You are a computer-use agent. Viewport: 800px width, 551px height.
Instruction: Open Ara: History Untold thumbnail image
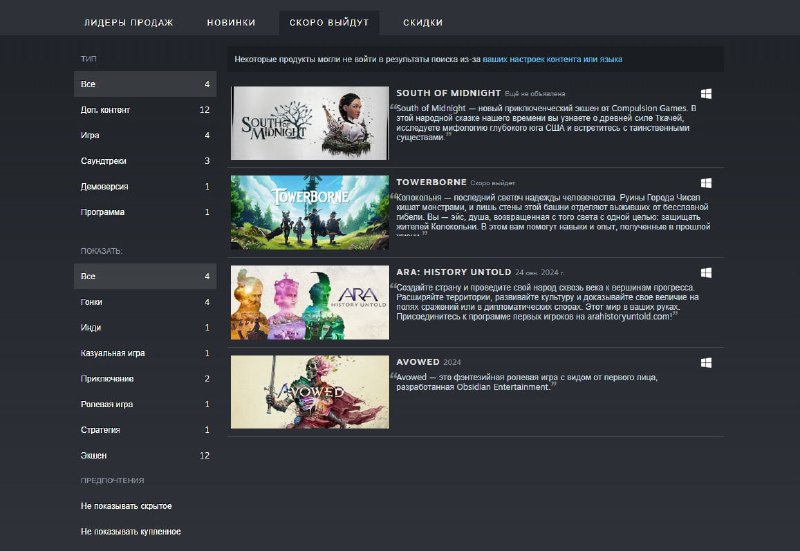click(309, 302)
